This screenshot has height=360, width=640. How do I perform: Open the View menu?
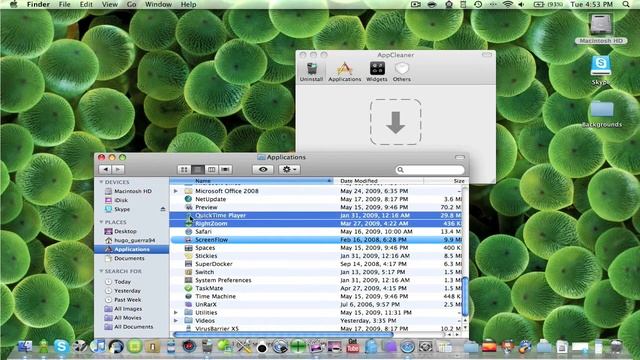(x=109, y=4)
